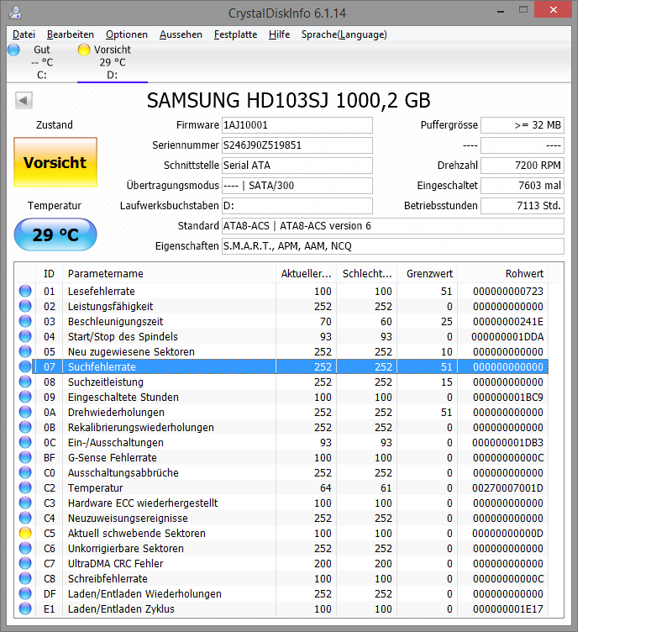Screen dimensions: 672x632
Task: Click the status orb of Ausschaltungsabbrüche row
Action: 25,472
